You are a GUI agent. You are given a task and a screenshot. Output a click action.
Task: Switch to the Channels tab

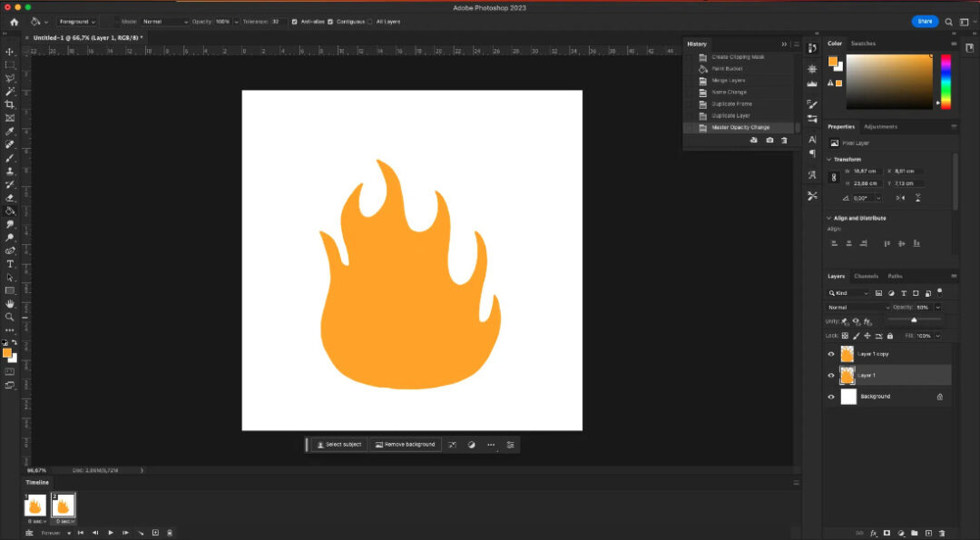pyautogui.click(x=867, y=276)
